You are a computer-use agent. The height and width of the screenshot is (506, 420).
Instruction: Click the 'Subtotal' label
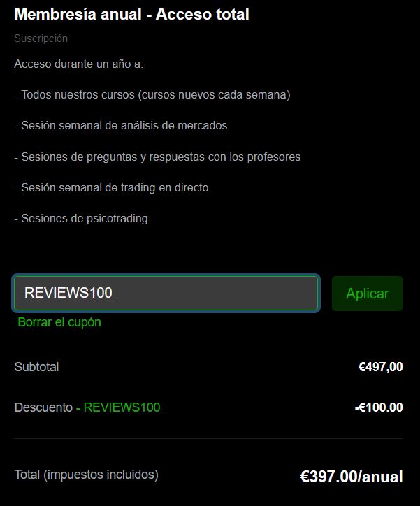point(36,367)
